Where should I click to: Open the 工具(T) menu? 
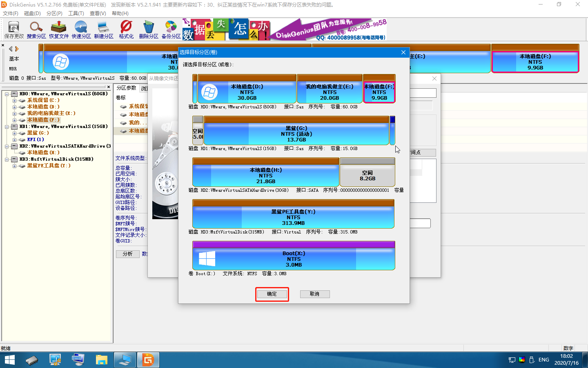(76, 13)
